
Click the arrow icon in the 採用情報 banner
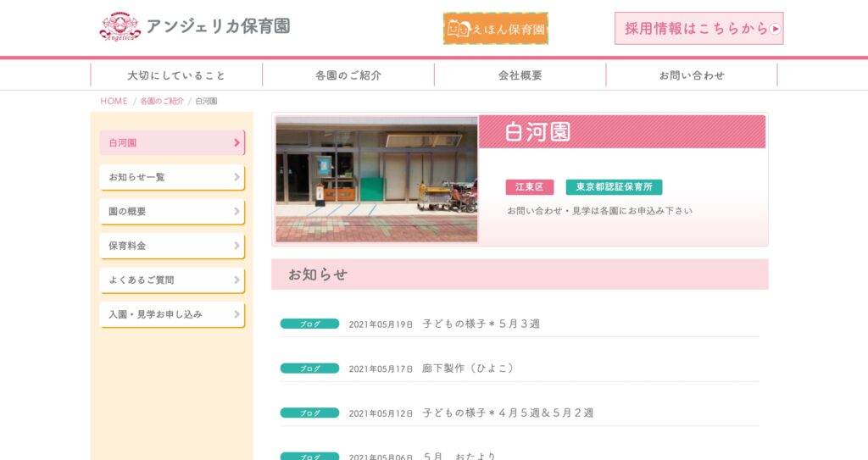pos(775,29)
